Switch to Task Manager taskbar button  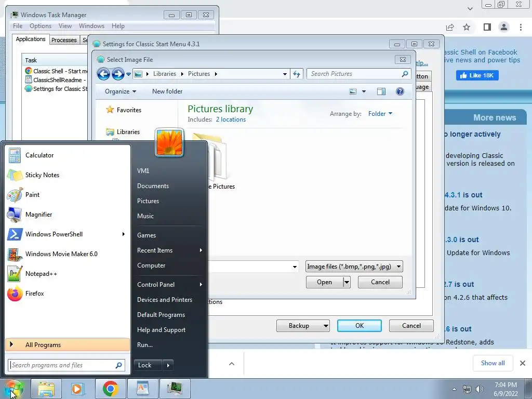point(175,389)
